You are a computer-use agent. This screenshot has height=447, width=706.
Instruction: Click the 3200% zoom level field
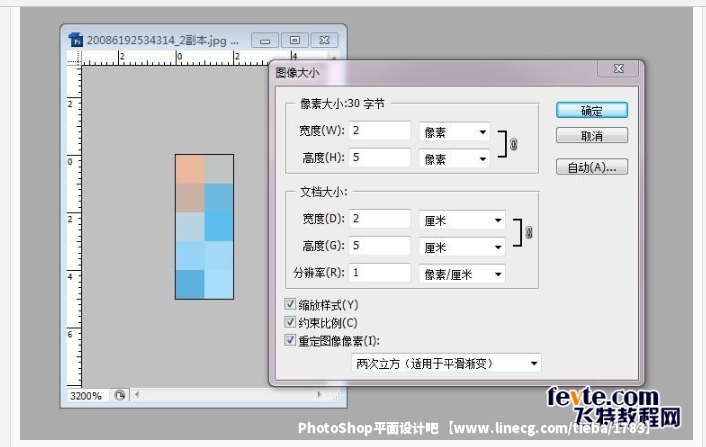click(87, 396)
